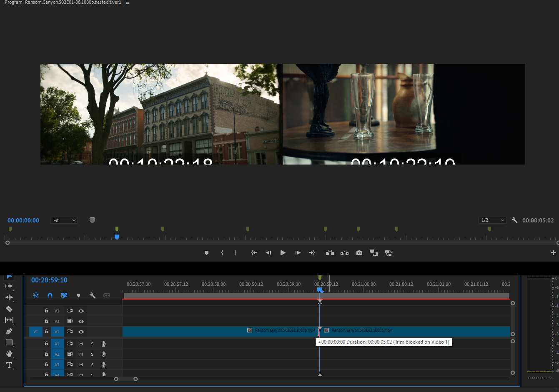Viewport: 559px width, 392px height.
Task: Click the Mark In button
Action: tap(222, 253)
